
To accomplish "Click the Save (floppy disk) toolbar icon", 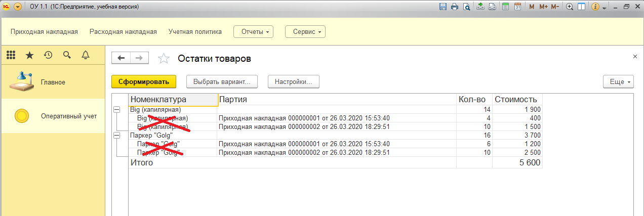I will [443, 7].
